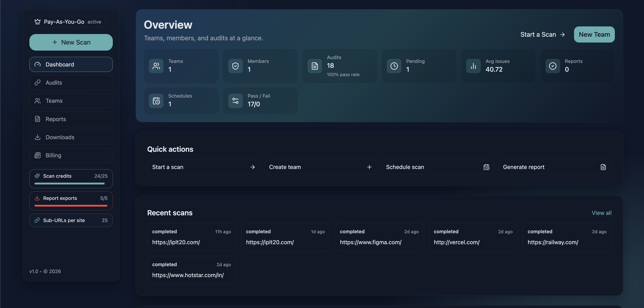Click the Pass / Fail sliders icon
The height and width of the screenshot is (308, 644).
tap(235, 101)
